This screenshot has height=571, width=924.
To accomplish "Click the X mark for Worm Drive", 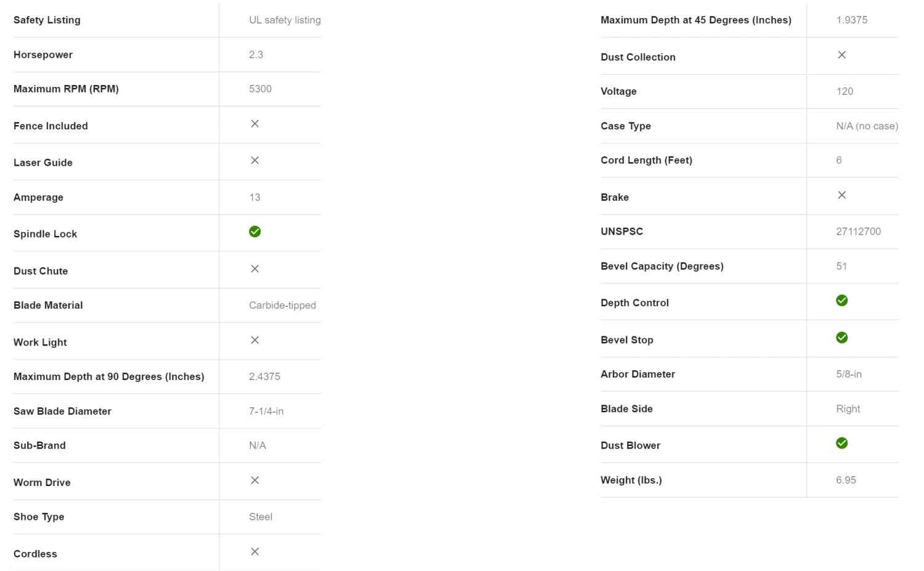I will click(x=255, y=480).
